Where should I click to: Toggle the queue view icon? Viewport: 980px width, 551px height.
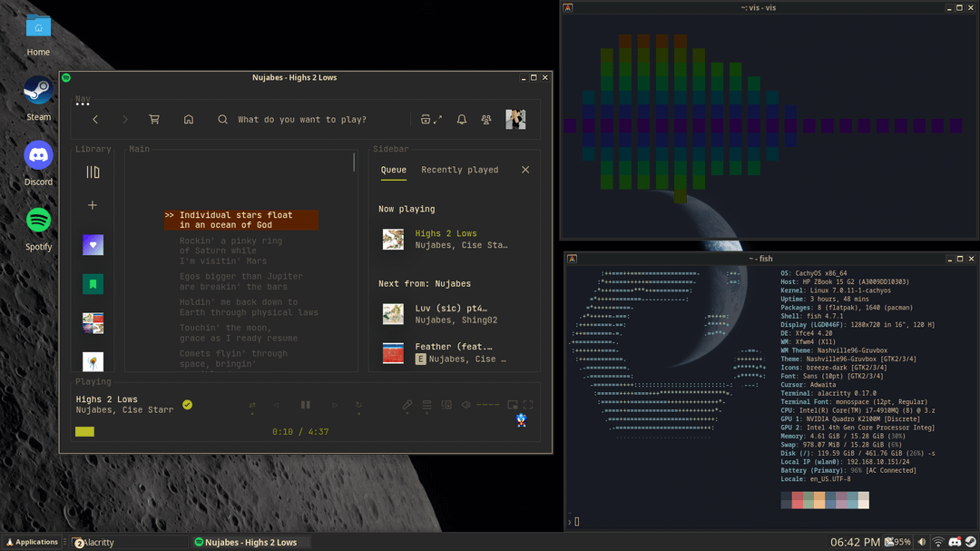(426, 405)
